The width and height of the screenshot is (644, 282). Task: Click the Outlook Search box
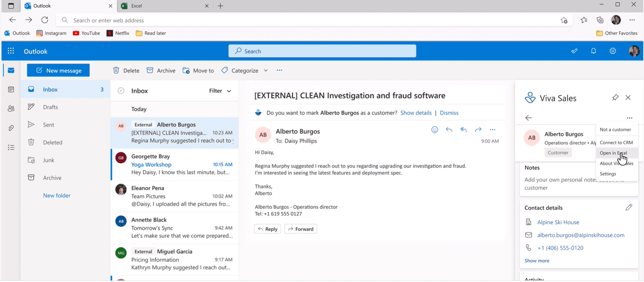[322, 51]
